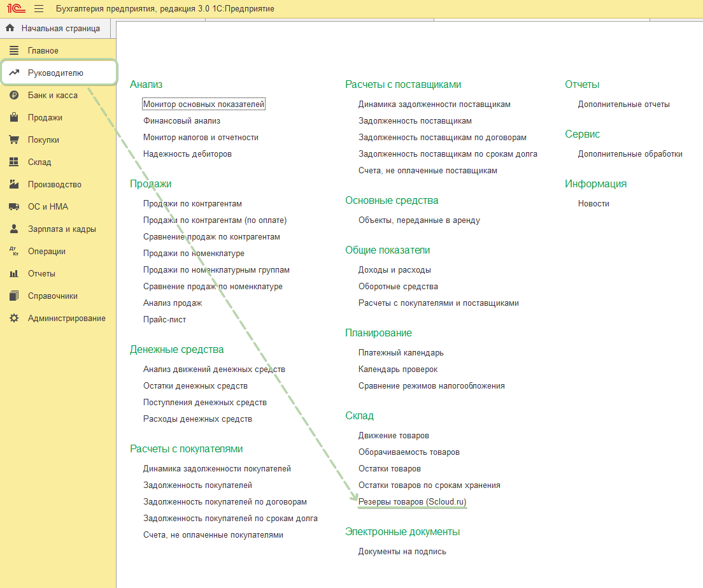Click the Операции Дт/Кт icon
Screen dimensions: 703x588
coord(15,251)
